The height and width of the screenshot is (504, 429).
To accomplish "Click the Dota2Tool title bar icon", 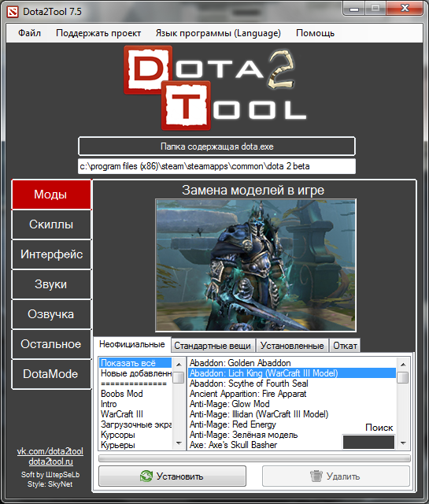I will pyautogui.click(x=13, y=12).
